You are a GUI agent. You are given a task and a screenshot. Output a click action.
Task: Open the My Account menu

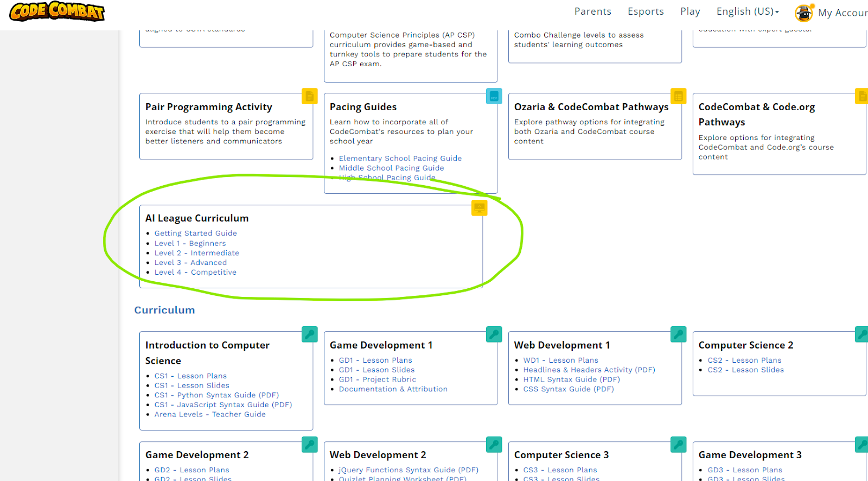click(x=843, y=12)
